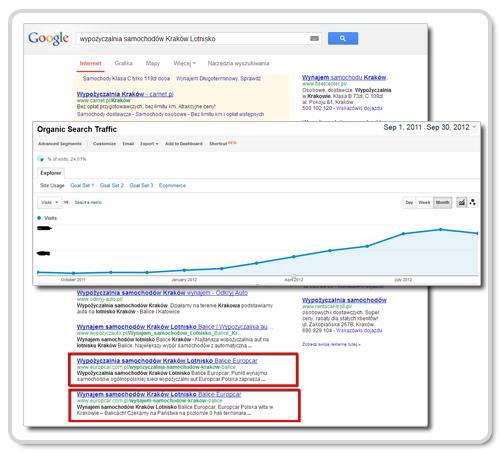The height and width of the screenshot is (454, 500).
Task: Open the Ecommerce report tab
Action: click(x=172, y=185)
